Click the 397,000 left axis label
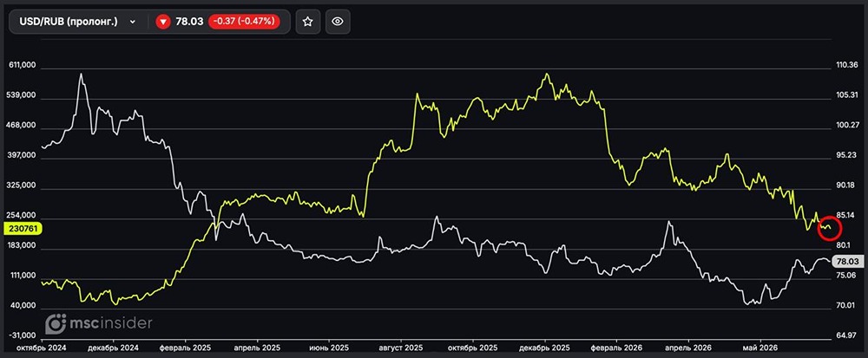The width and height of the screenshot is (868, 358). 23,156
